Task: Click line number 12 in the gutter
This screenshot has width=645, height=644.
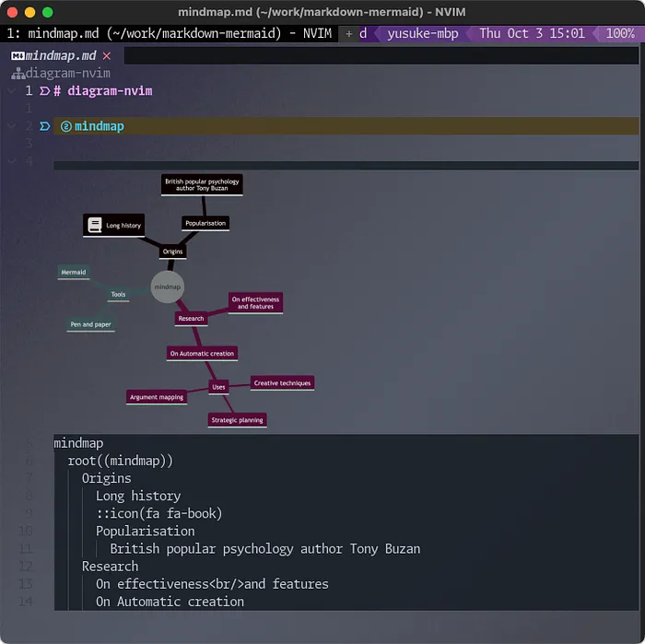Action: (25, 567)
